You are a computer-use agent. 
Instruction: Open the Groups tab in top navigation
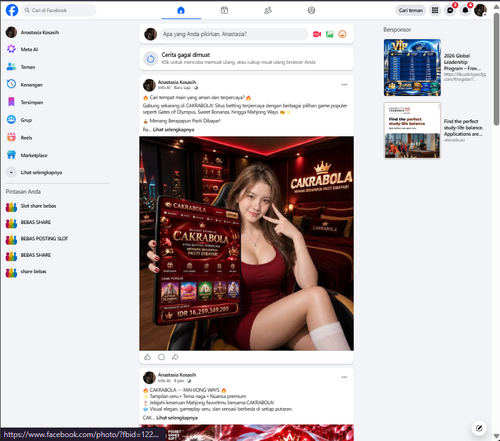(x=311, y=10)
